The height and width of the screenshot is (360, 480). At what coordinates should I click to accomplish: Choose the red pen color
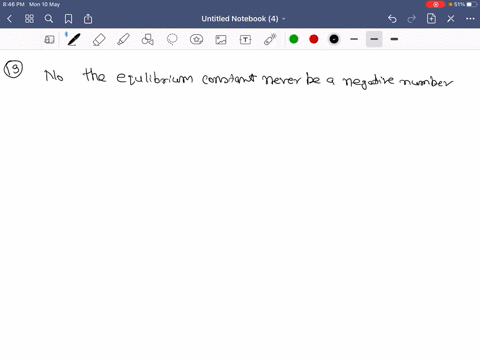coord(314,39)
